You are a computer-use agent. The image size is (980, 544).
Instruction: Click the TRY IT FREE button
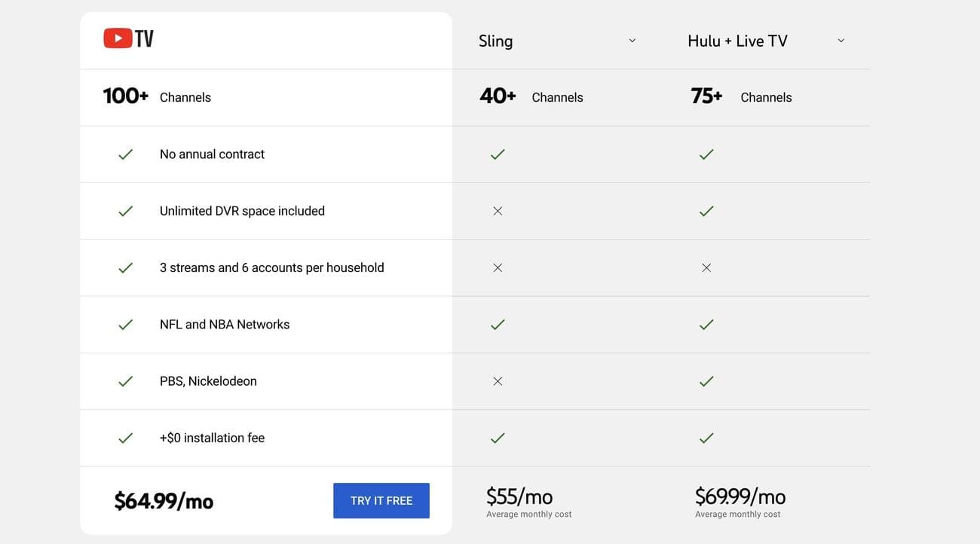point(381,499)
